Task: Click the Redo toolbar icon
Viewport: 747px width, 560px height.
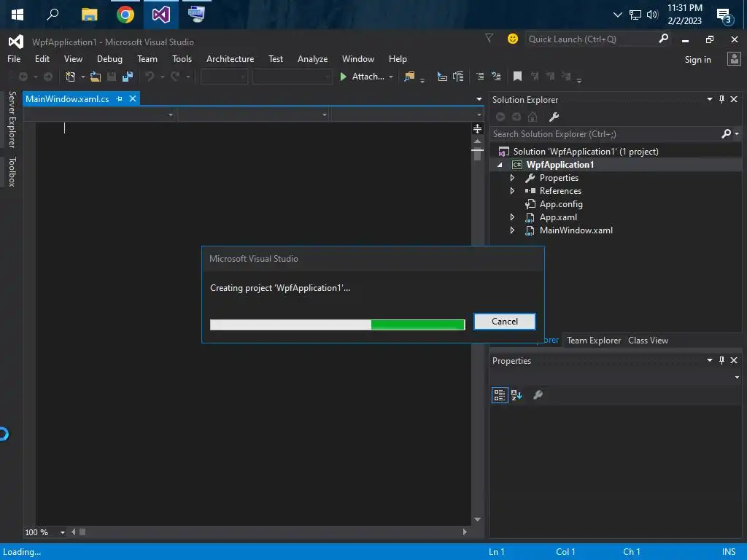Action: pyautogui.click(x=175, y=77)
